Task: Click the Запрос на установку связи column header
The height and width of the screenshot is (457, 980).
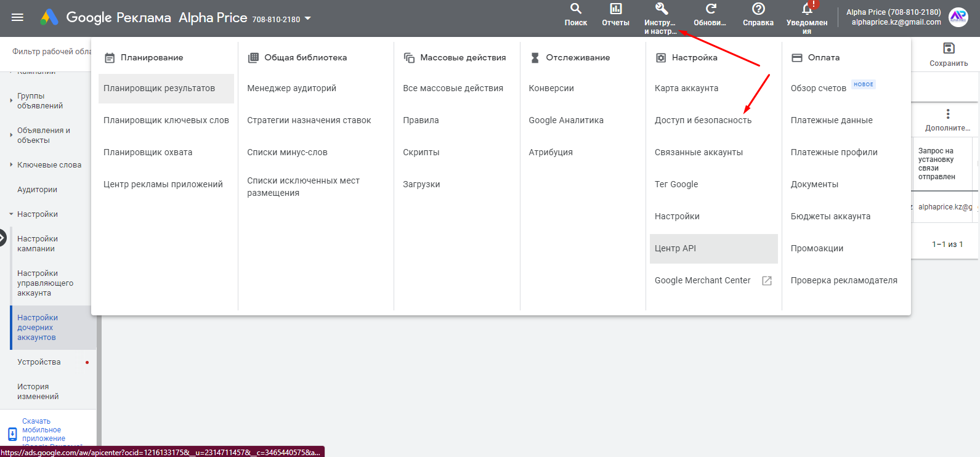Action: 937,164
